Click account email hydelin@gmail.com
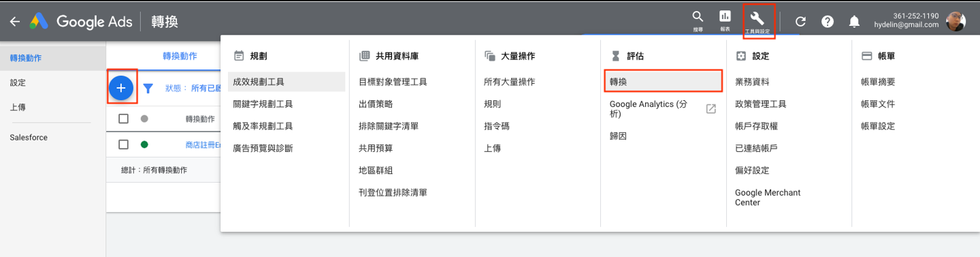This screenshot has height=257, width=980. point(906,25)
